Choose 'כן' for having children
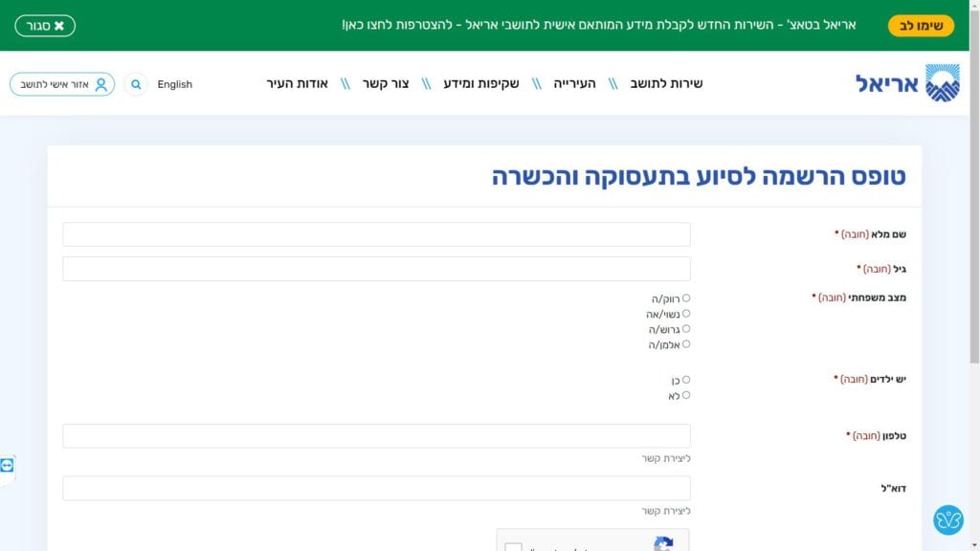The height and width of the screenshot is (551, 980). click(686, 380)
